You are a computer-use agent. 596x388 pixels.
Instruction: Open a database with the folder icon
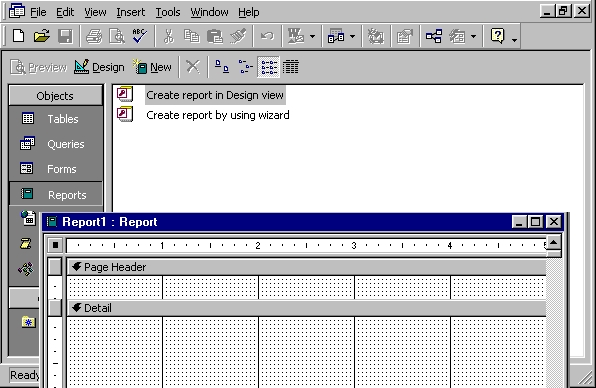click(x=42, y=36)
